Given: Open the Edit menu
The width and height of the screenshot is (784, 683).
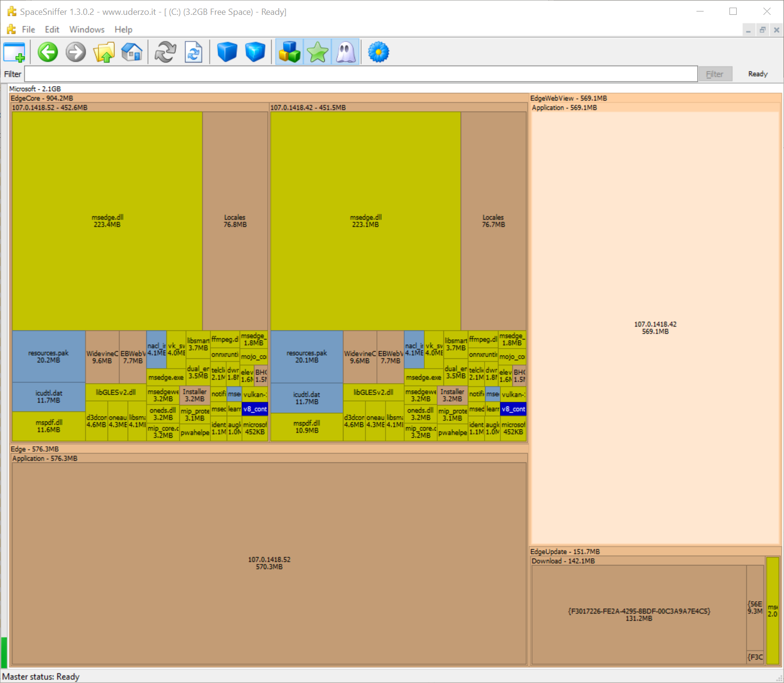Looking at the screenshot, I should 52,30.
